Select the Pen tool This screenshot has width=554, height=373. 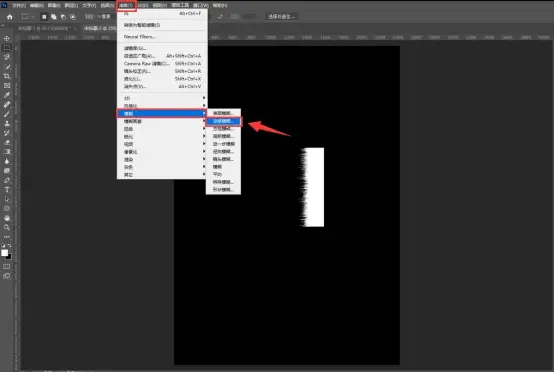tap(7, 180)
